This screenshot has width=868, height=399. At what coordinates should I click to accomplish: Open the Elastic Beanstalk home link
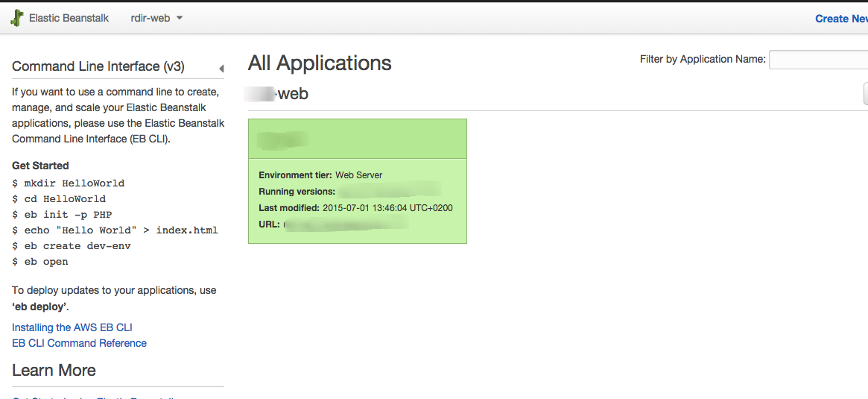click(69, 18)
